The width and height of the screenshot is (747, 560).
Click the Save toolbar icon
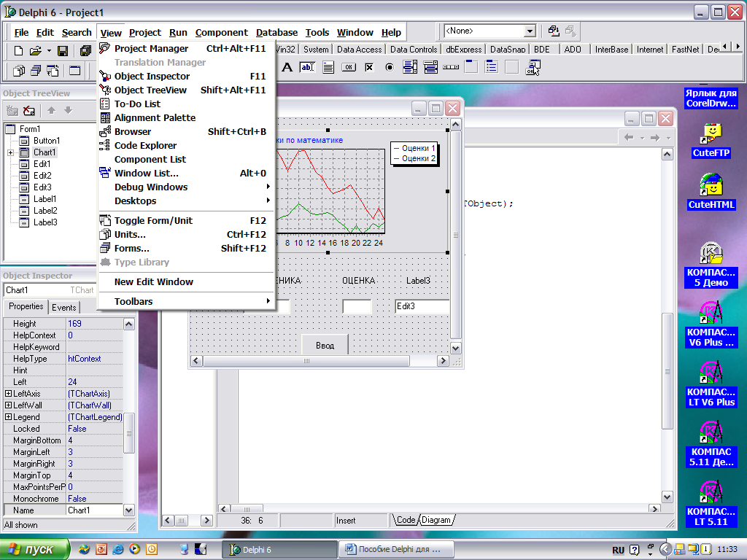click(63, 50)
